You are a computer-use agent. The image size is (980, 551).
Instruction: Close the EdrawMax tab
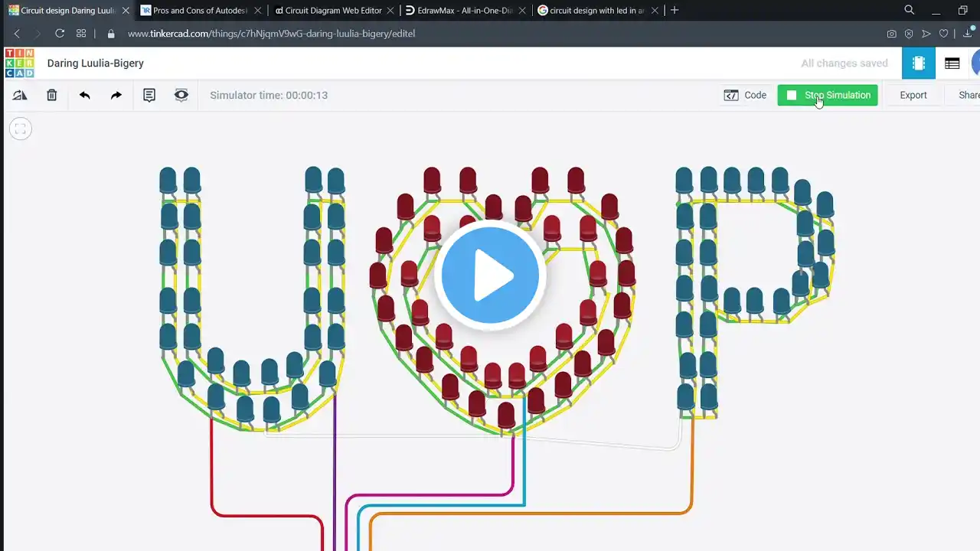pos(523,11)
